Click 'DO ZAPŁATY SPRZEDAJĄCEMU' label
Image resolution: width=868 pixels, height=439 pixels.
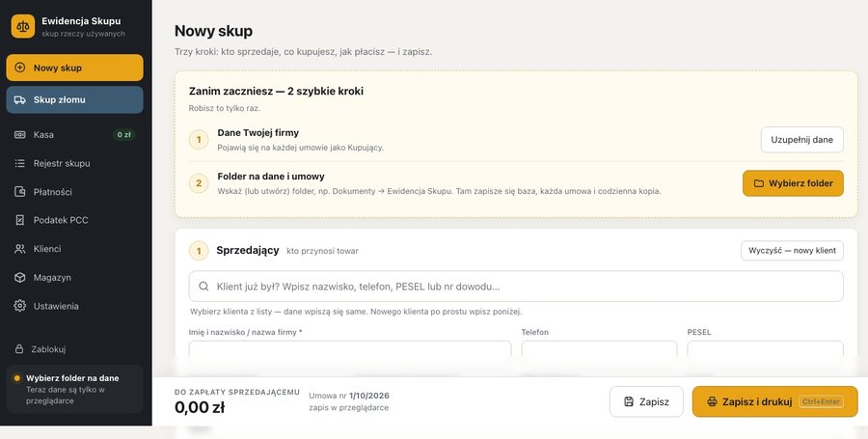click(237, 392)
